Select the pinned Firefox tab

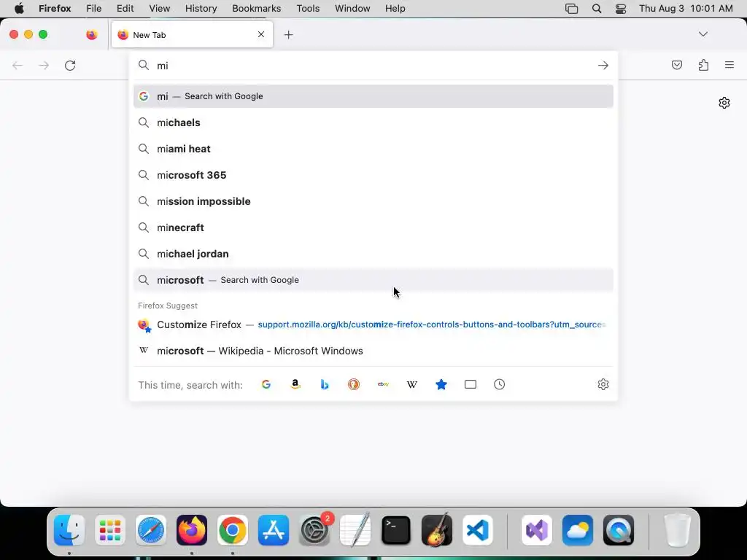[92, 35]
